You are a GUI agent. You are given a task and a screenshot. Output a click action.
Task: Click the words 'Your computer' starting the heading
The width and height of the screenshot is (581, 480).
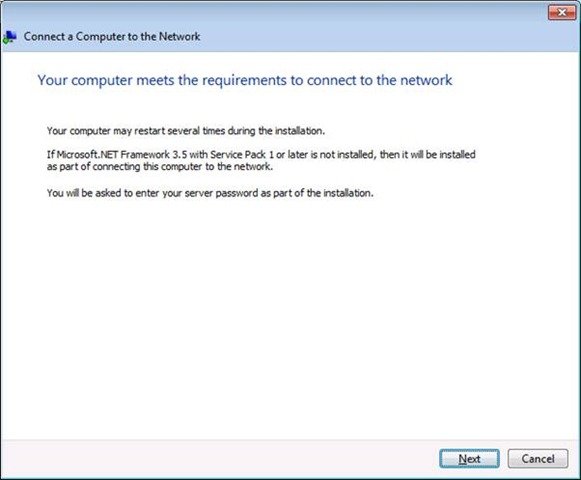click(85, 80)
